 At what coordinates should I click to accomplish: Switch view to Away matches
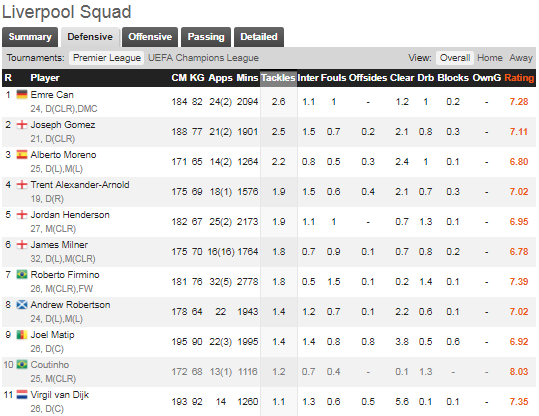(521, 58)
